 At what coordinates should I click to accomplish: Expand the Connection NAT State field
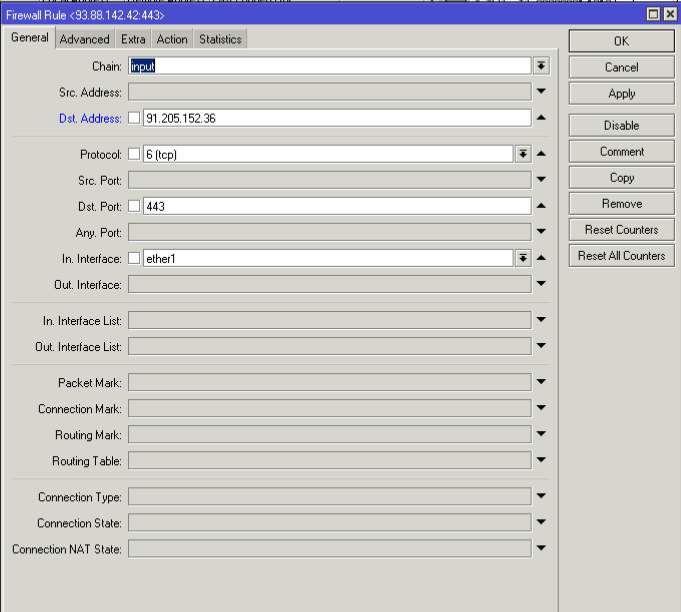pyautogui.click(x=541, y=548)
